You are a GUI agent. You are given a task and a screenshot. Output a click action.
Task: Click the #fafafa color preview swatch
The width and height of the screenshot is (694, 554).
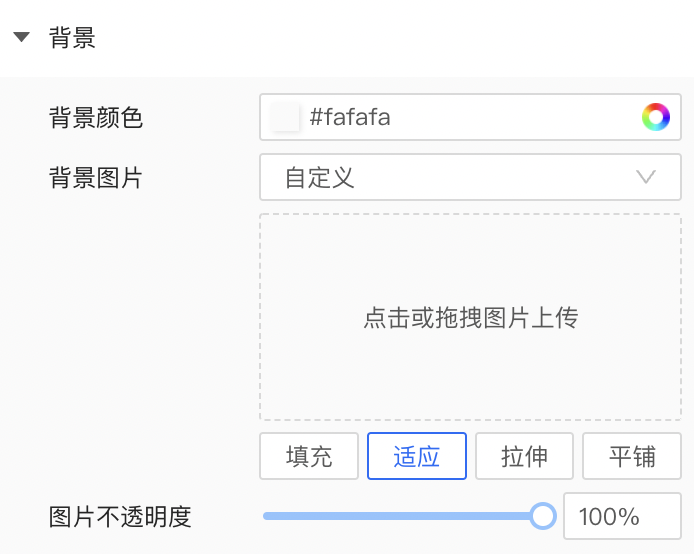[x=285, y=117]
